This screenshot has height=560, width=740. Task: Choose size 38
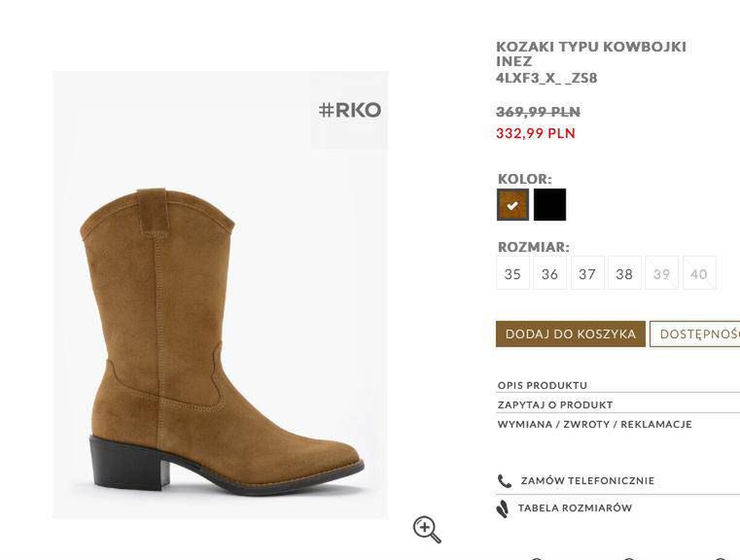click(624, 273)
